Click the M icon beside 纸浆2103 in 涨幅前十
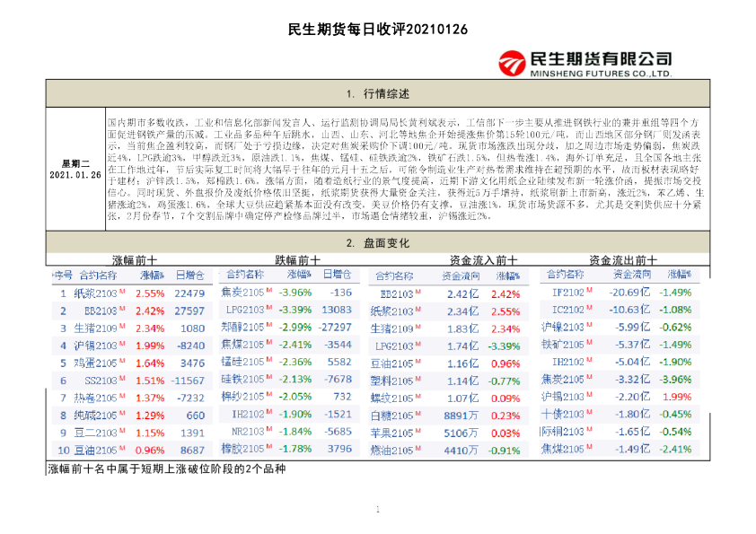This screenshot has height=534, width=756. click(121, 290)
